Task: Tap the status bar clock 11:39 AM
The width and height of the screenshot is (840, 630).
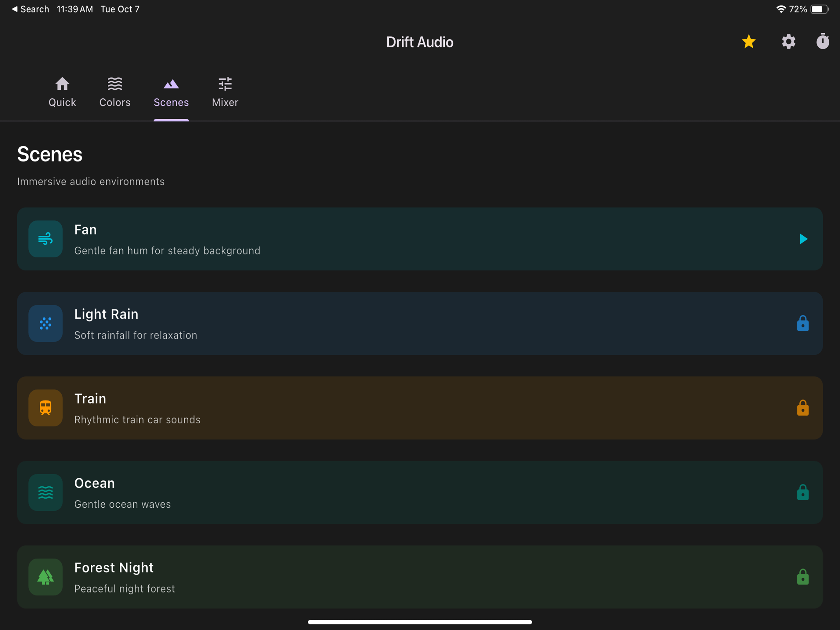Action: [x=75, y=9]
